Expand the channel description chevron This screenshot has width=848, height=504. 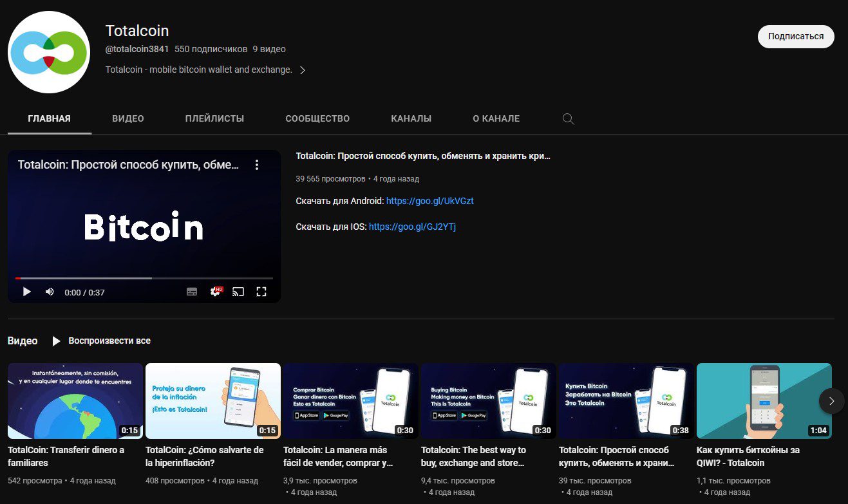[x=303, y=70]
